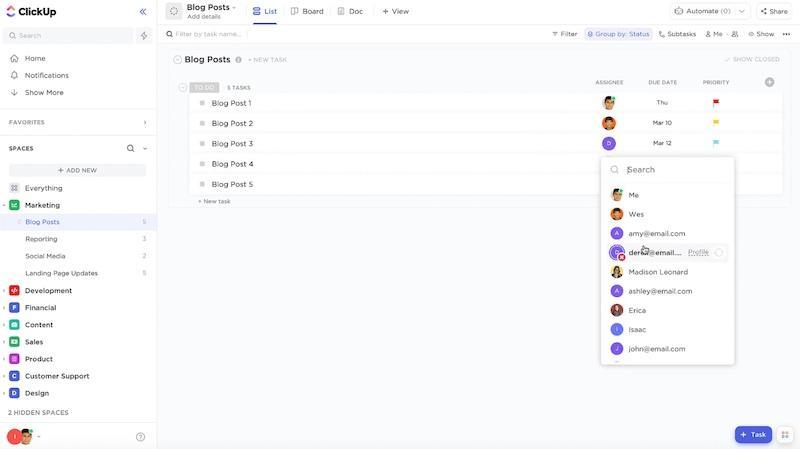The width and height of the screenshot is (800, 449).
Task: Open the Blog Posts title dropdown
Action: click(x=234, y=8)
